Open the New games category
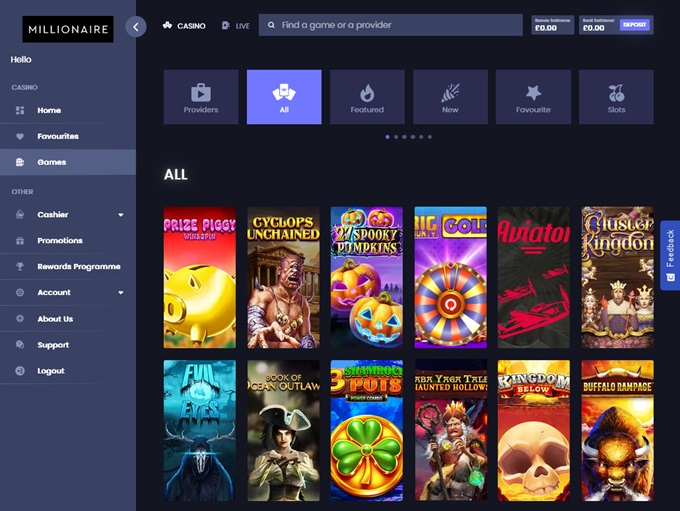The height and width of the screenshot is (511, 680). 450,97
